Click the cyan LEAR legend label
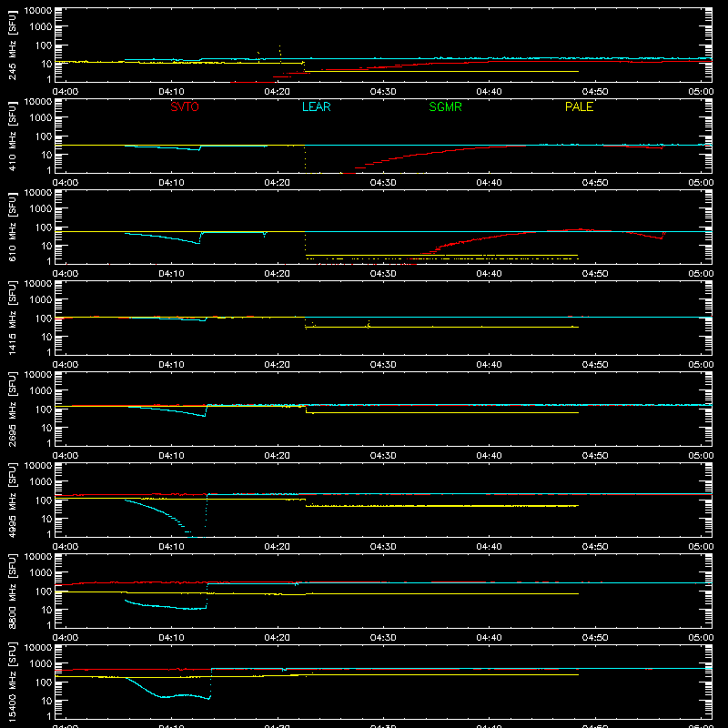This screenshot has width=728, height=728. click(316, 106)
